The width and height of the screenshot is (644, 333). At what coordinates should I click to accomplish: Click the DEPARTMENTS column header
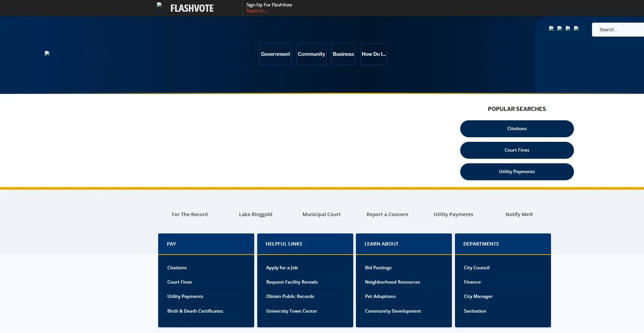(x=503, y=244)
